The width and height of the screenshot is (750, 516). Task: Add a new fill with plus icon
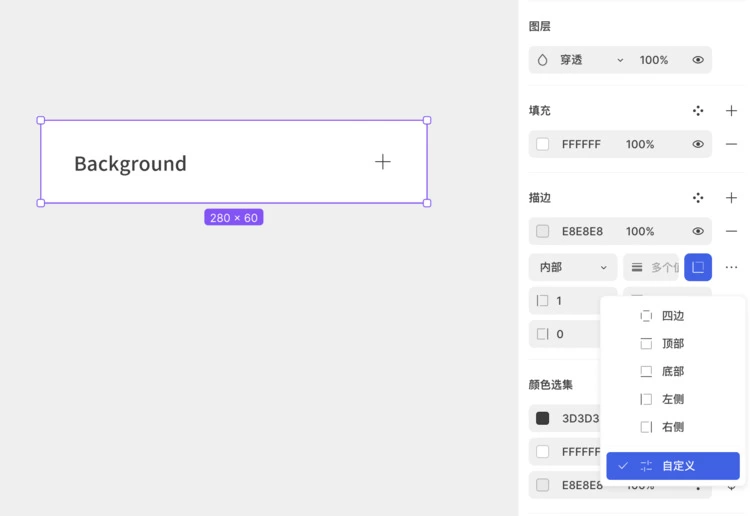(731, 111)
